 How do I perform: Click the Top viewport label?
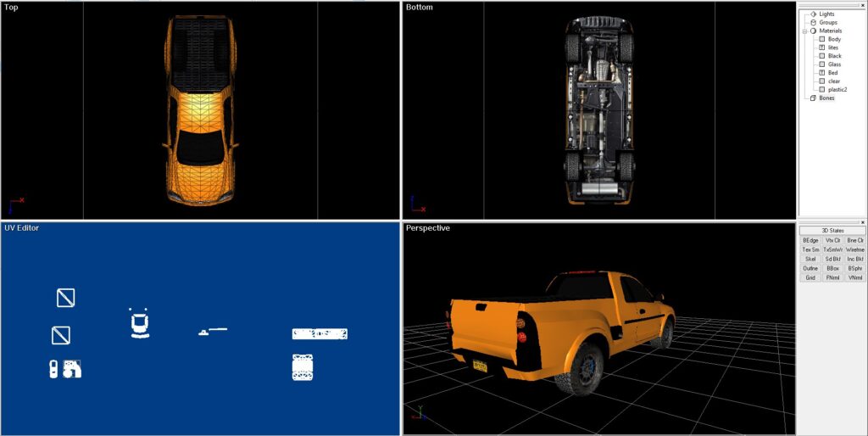[x=10, y=8]
